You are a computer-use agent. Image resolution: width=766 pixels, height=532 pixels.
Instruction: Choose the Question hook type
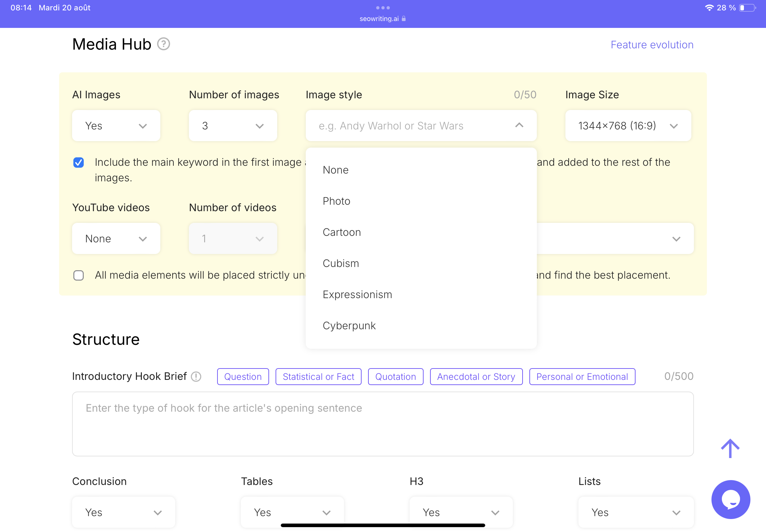243,377
